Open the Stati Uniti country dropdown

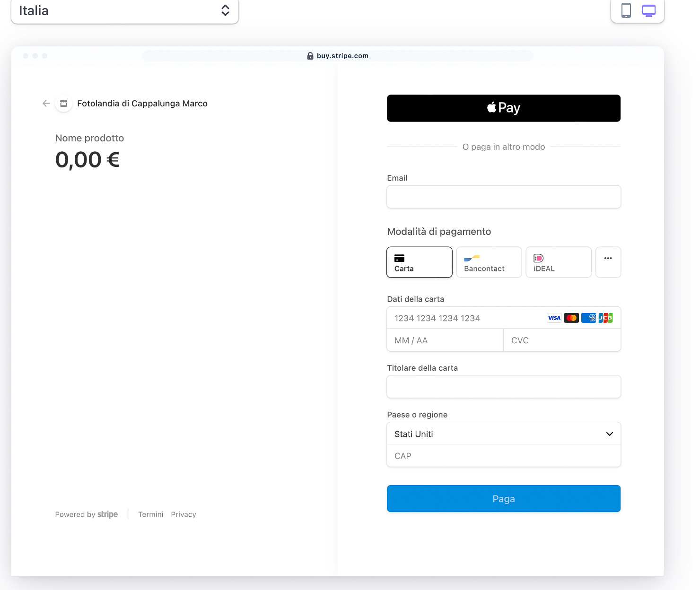504,434
